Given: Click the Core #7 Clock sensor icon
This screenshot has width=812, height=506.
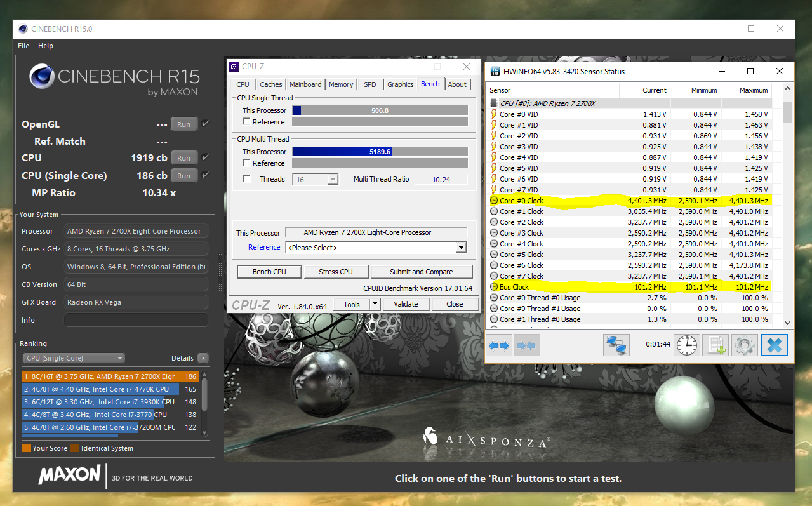Looking at the screenshot, I should click(x=494, y=276).
